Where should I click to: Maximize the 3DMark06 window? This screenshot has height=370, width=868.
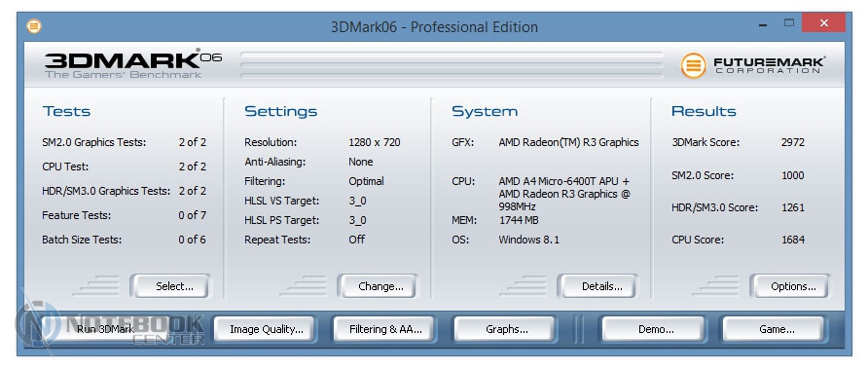click(x=789, y=23)
